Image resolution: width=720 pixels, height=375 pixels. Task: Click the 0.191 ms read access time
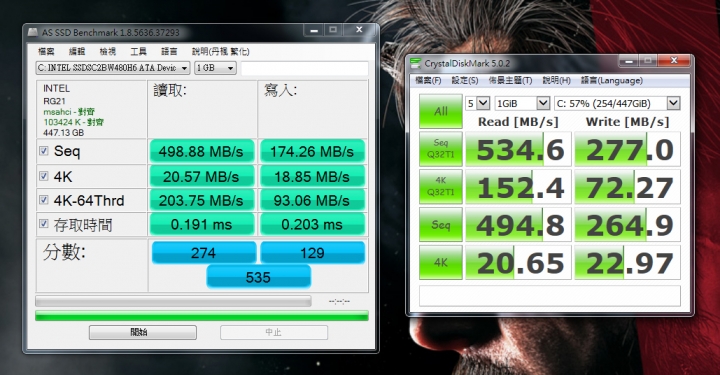pyautogui.click(x=202, y=224)
